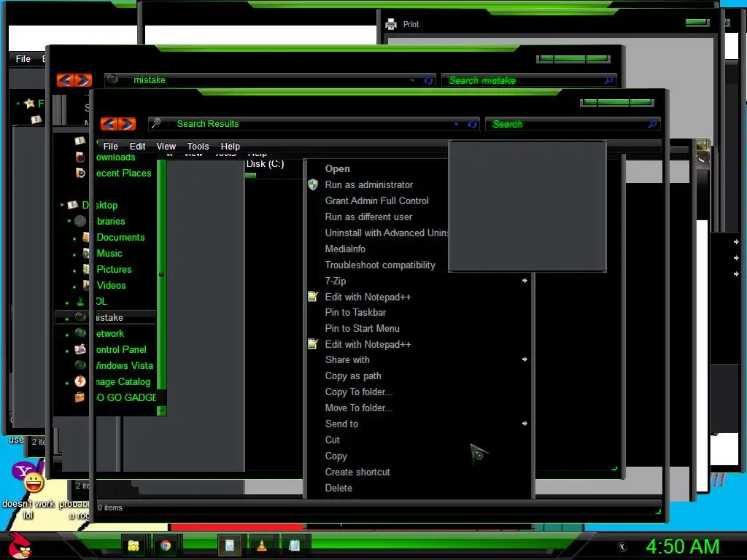Viewport: 747px width, 560px height.
Task: Expand the 7-Zip submenu arrow
Action: coord(525,281)
